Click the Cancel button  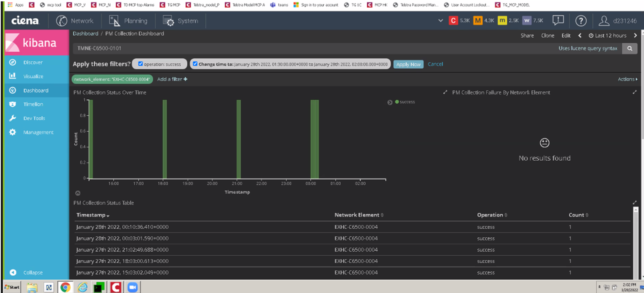coord(435,64)
